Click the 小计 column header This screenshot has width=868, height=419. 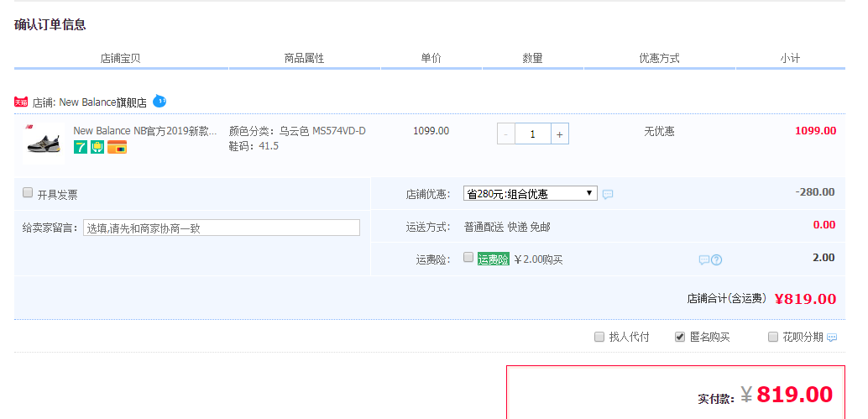click(x=790, y=58)
